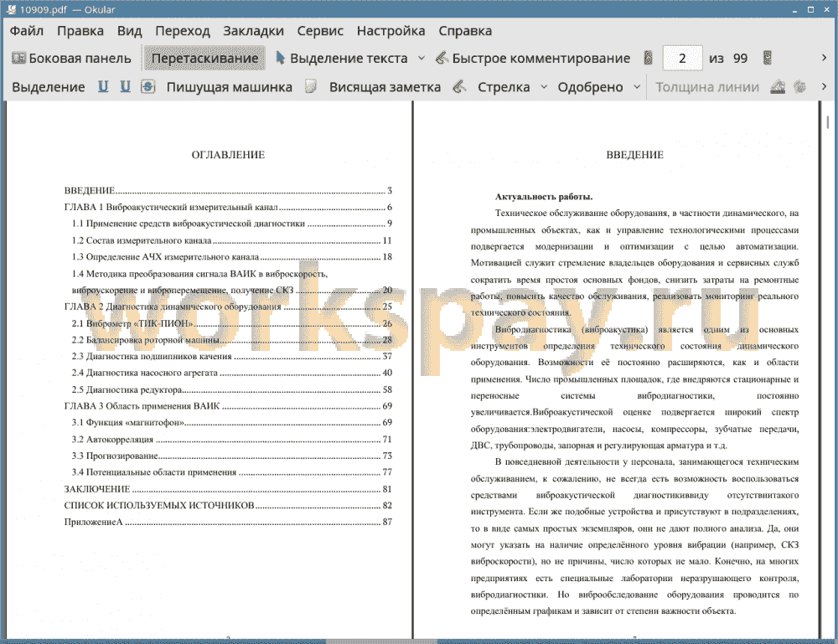Click the ОГЛАВЛЕНИЕ heading

tap(228, 155)
